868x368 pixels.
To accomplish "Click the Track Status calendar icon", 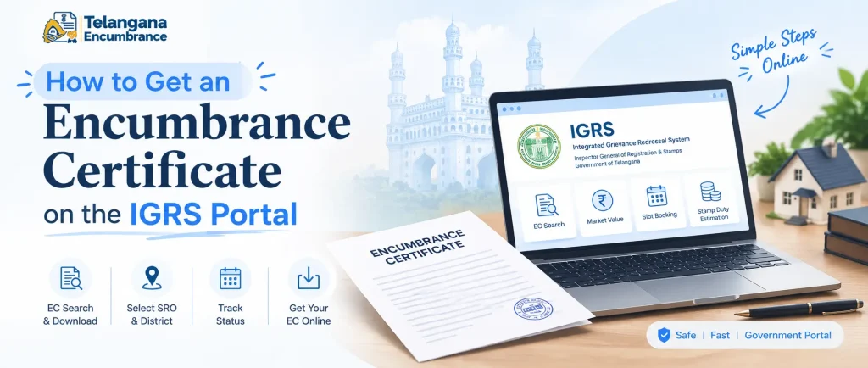I will tap(231, 278).
